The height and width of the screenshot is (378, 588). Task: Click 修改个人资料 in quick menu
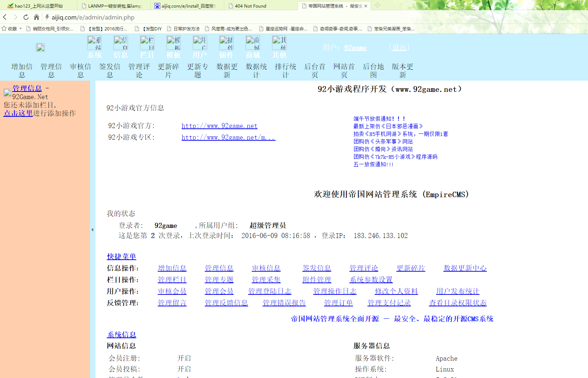[x=396, y=291]
